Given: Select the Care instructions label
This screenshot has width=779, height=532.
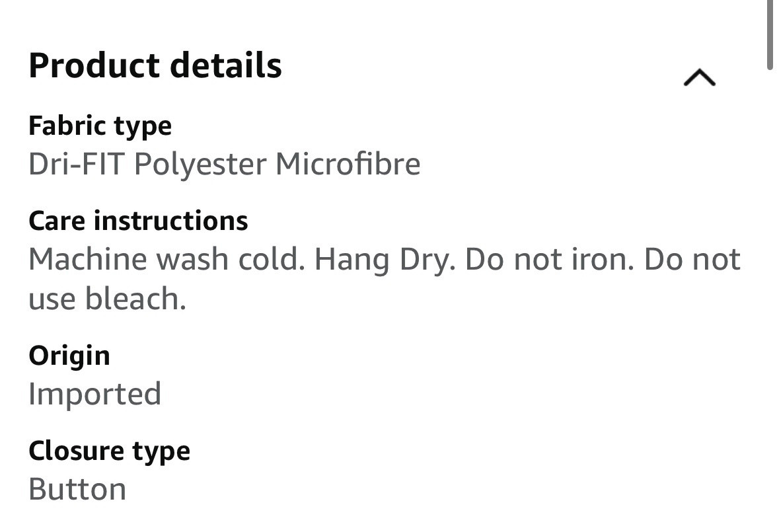Looking at the screenshot, I should (138, 221).
